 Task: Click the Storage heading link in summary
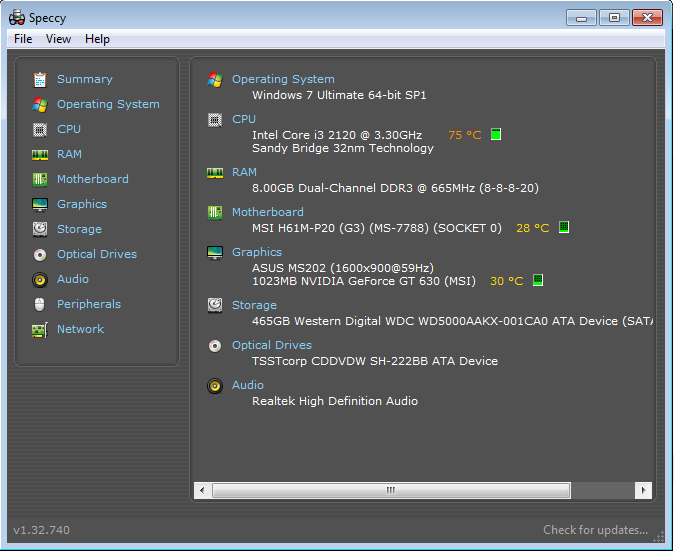(x=254, y=305)
